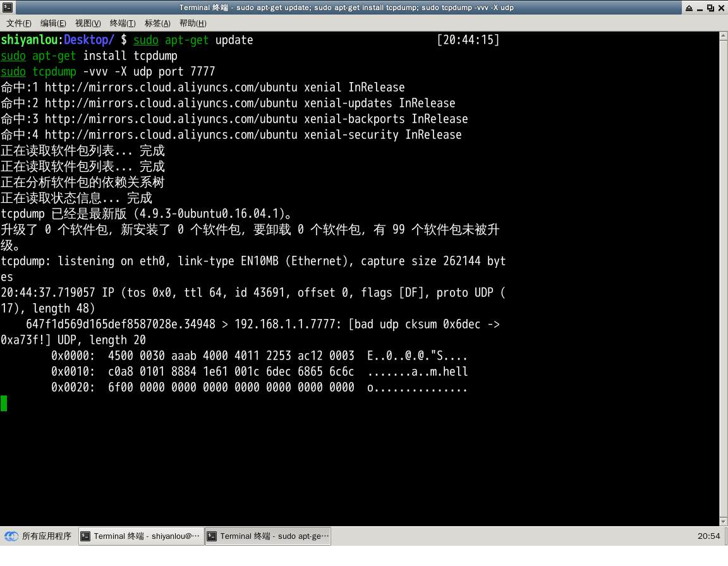Open the 视图 (View) menu

point(88,23)
